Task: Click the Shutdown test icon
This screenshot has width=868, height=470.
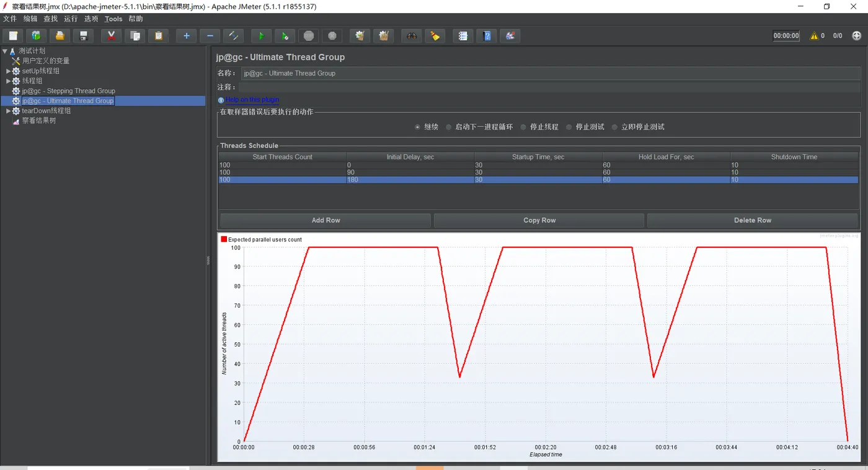Action: pos(332,36)
